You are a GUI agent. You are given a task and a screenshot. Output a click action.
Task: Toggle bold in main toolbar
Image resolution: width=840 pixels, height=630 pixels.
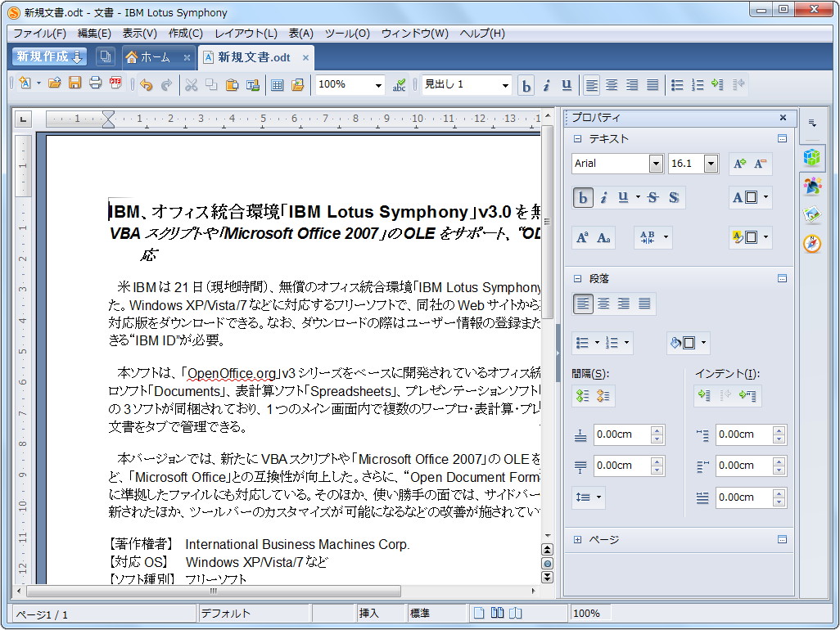click(x=526, y=86)
